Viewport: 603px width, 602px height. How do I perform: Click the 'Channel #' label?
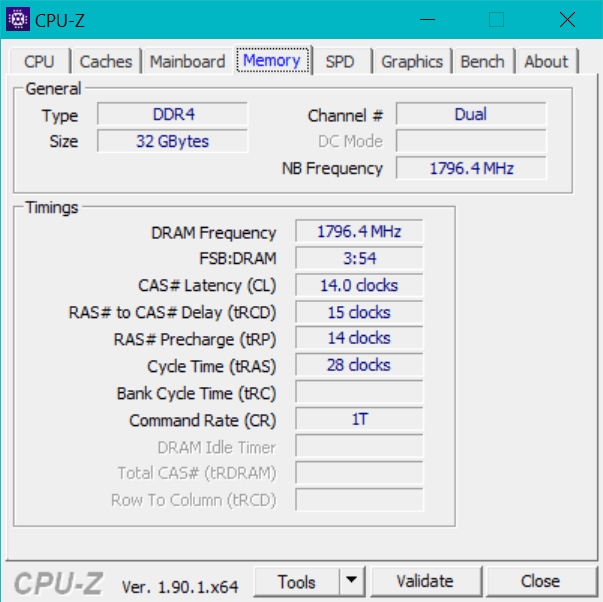pyautogui.click(x=345, y=115)
